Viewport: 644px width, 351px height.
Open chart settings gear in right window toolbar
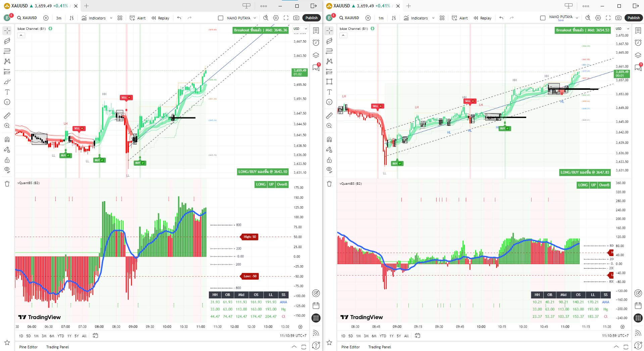point(598,18)
